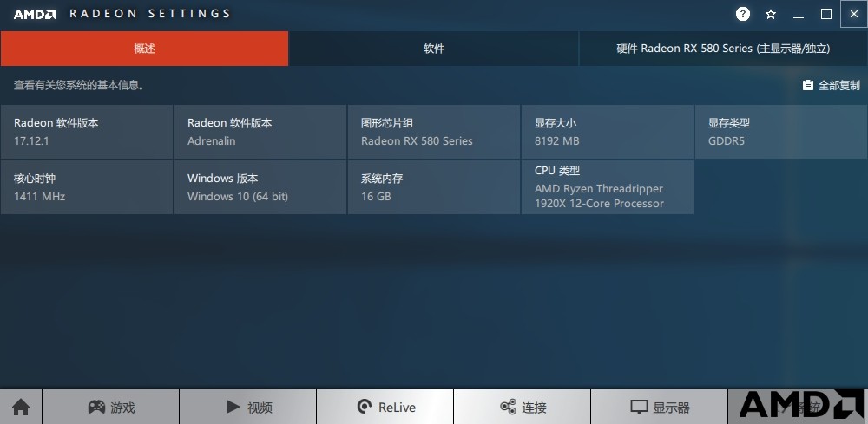Go to the Home icon in bottom bar

pyautogui.click(x=21, y=408)
